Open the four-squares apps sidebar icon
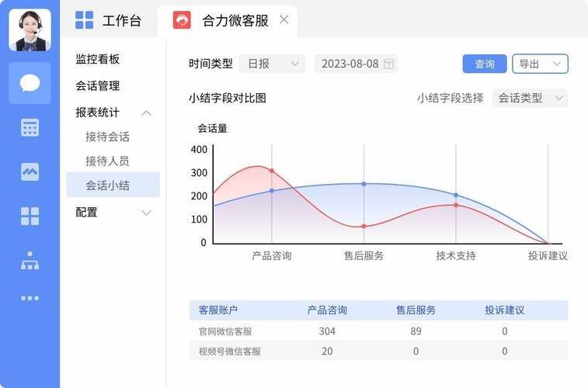 [30, 216]
